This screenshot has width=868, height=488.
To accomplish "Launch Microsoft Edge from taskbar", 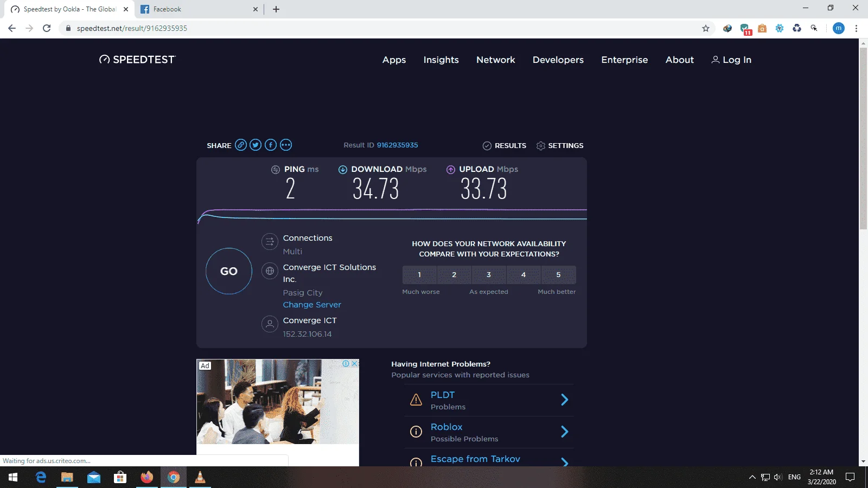I will click(41, 477).
